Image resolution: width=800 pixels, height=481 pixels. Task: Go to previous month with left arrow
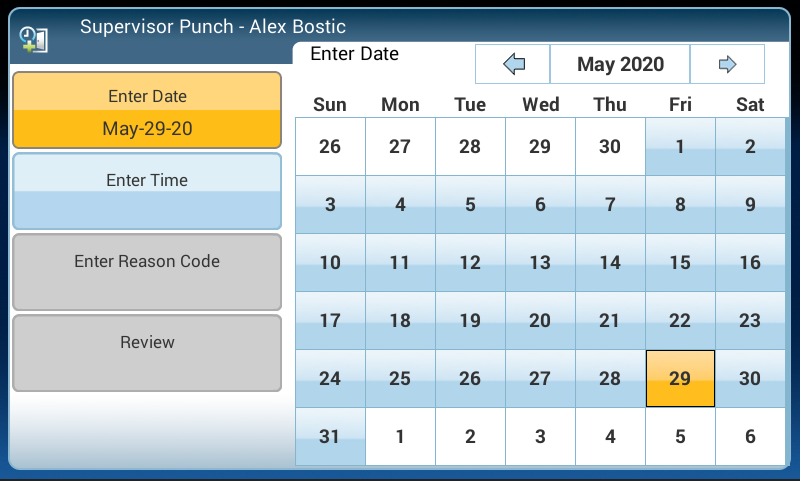click(513, 65)
